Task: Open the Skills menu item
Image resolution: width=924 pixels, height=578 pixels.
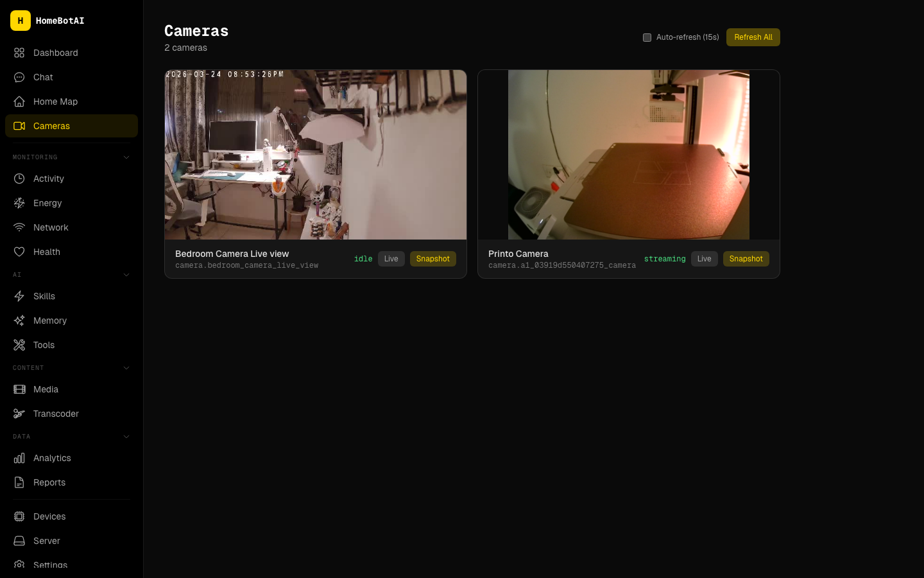Action: [44, 296]
